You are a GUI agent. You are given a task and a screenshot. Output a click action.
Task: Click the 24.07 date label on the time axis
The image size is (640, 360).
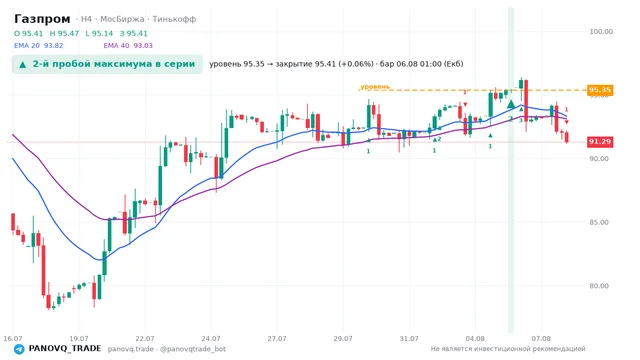tap(211, 339)
